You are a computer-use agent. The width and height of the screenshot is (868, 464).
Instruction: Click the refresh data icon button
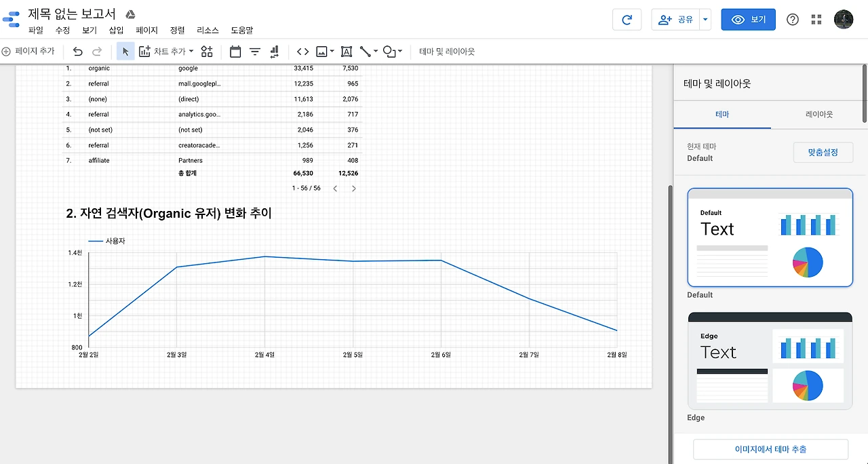click(x=627, y=20)
